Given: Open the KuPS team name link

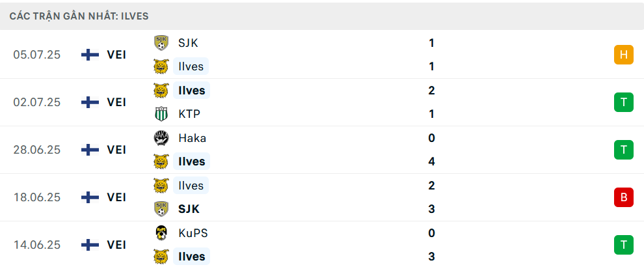Looking at the screenshot, I should [x=193, y=233].
